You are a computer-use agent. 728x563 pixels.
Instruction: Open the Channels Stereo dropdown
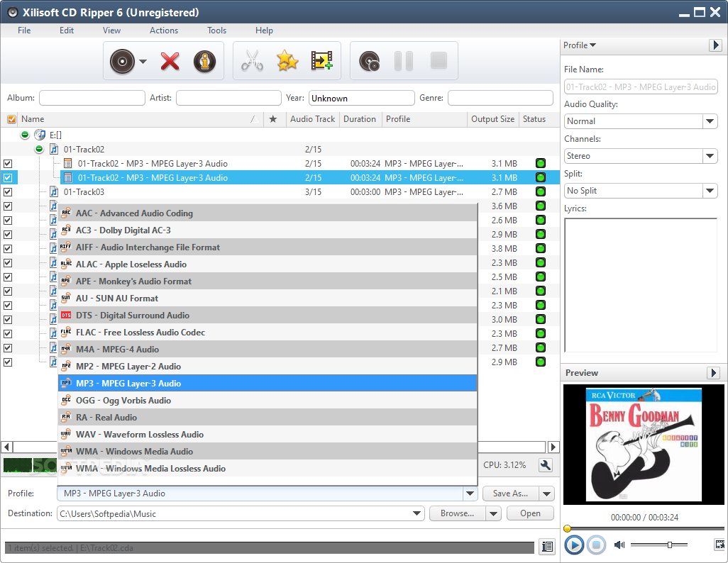(710, 156)
